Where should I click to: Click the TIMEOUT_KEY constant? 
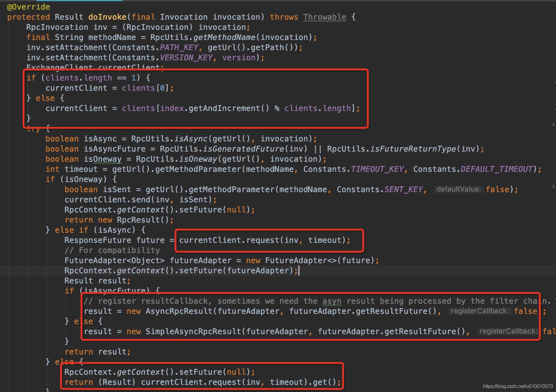[377, 169]
